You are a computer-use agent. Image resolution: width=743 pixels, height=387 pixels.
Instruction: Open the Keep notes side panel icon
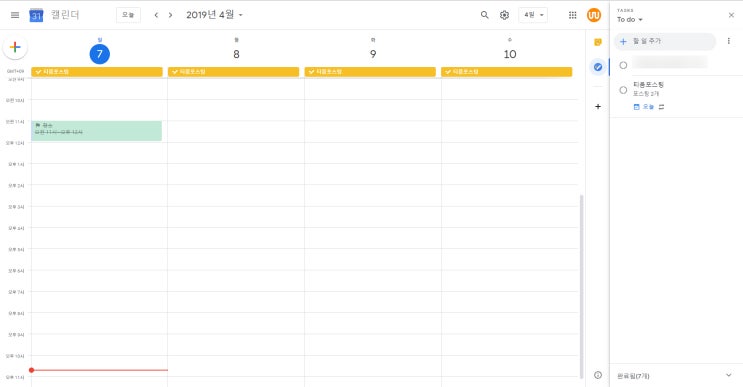(x=598, y=42)
